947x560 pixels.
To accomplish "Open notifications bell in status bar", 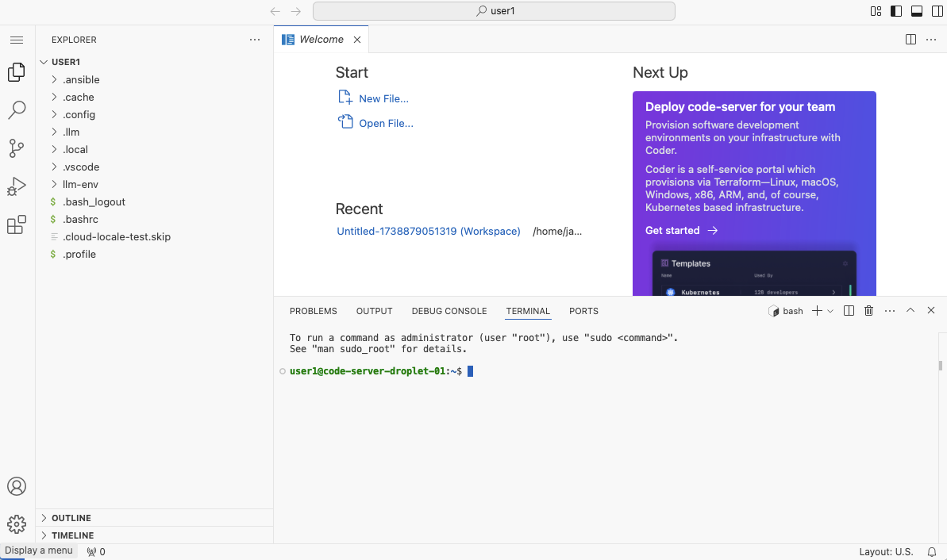I will coord(932,551).
